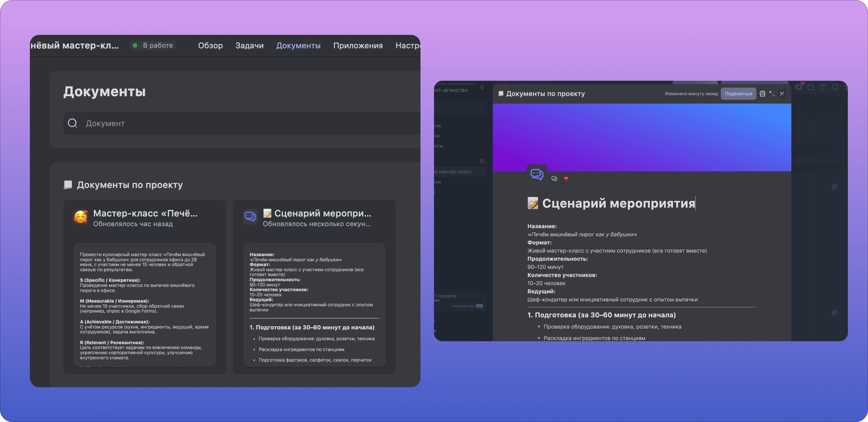Click the plus icon in sidebar
868x422 pixels.
point(482,161)
